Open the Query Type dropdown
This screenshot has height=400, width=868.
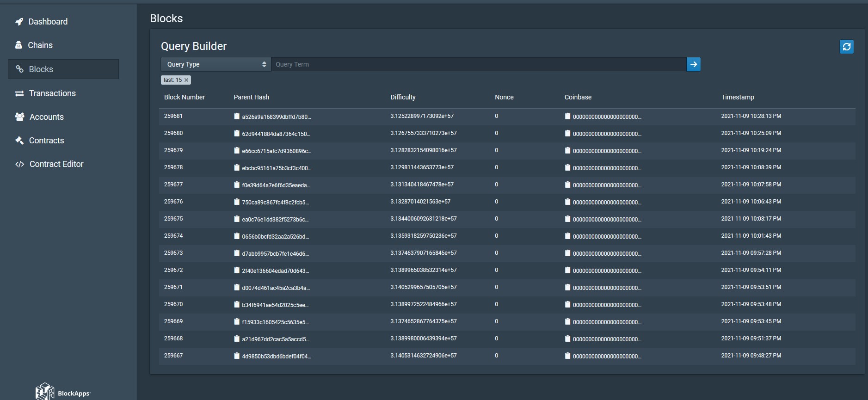215,64
